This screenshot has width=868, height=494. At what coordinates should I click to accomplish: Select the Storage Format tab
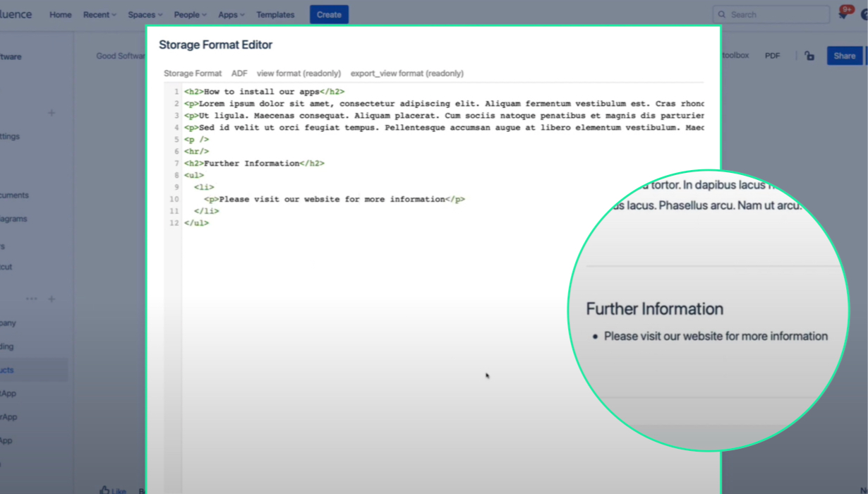pos(193,73)
